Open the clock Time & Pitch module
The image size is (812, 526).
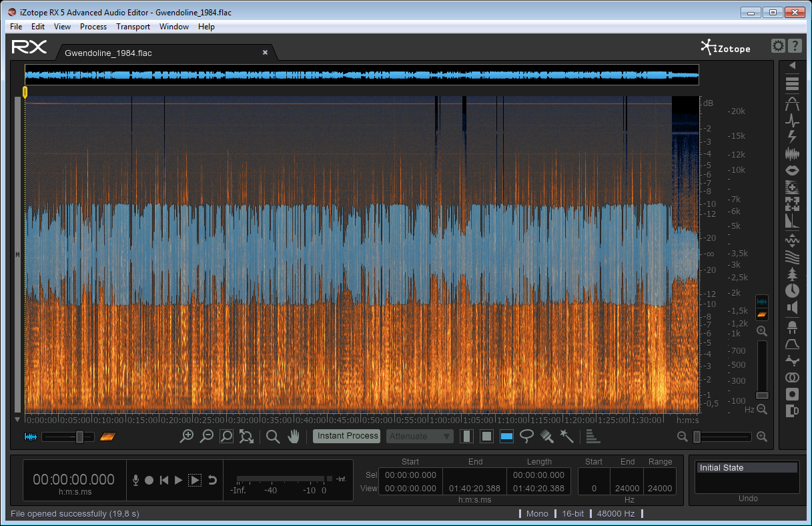(792, 290)
